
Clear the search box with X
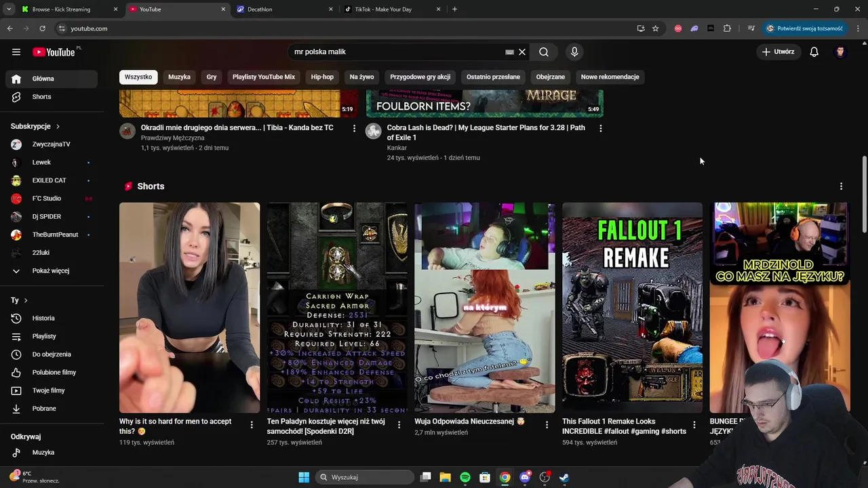click(522, 52)
